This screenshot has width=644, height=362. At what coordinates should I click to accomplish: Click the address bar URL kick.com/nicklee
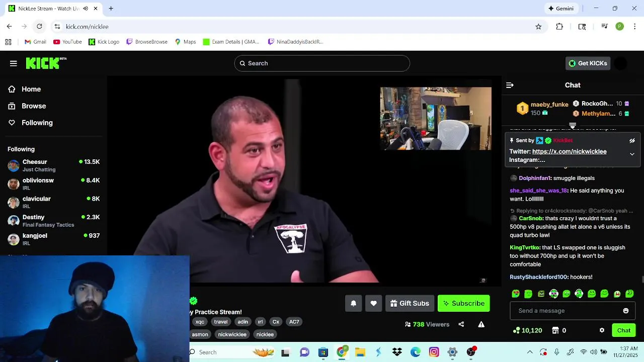click(x=87, y=27)
